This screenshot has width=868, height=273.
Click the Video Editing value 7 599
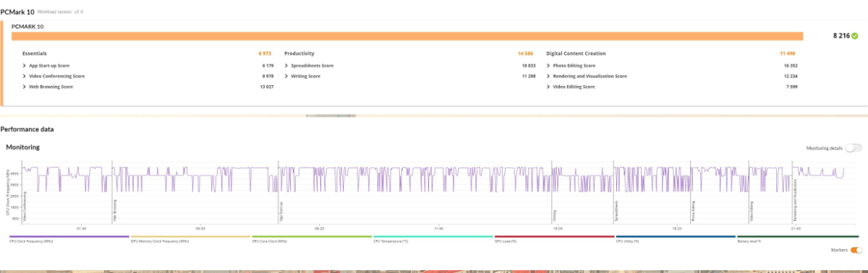pos(791,87)
